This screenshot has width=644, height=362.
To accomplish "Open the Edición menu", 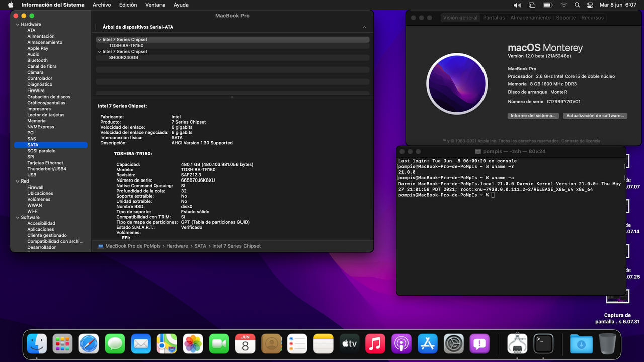I will tap(128, 5).
